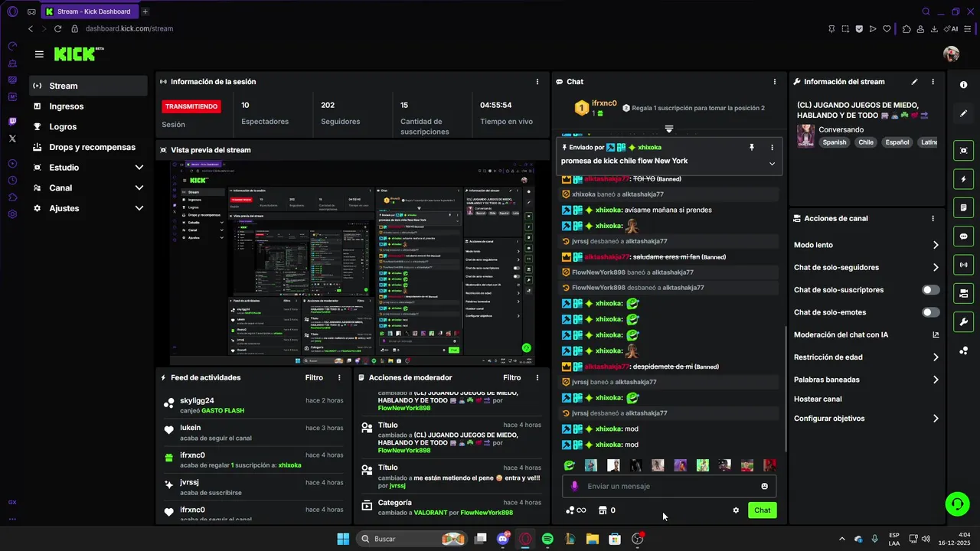
Task: Click the lightning bolt icon in right rail
Action: (964, 179)
